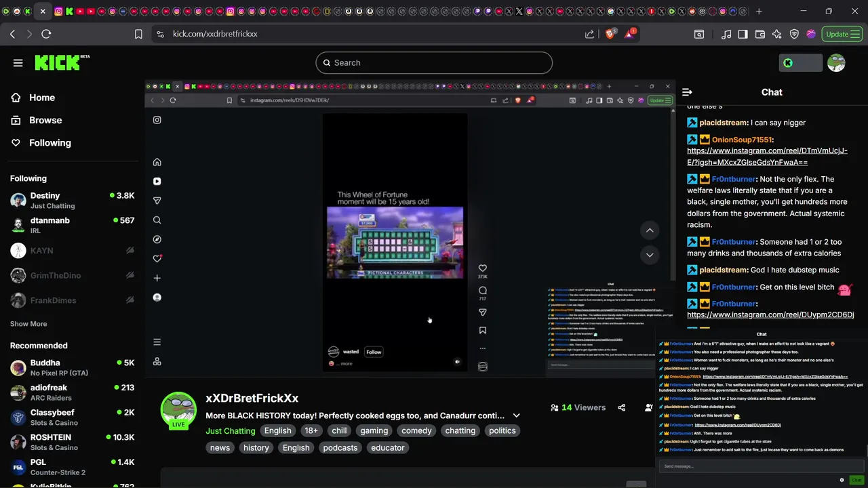Click the politics tag
This screenshot has width=868, height=488.
(x=502, y=431)
